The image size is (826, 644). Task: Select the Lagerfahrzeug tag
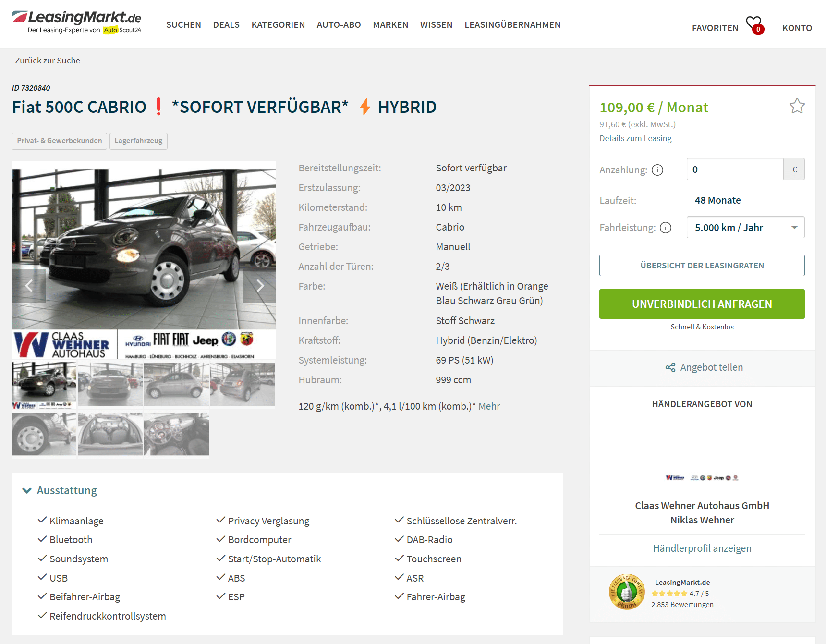pyautogui.click(x=138, y=141)
